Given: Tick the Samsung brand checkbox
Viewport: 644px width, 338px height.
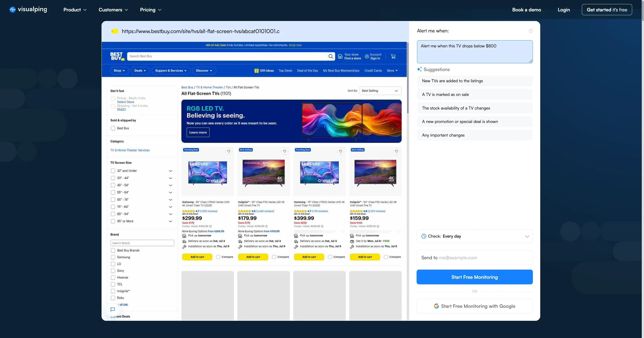Looking at the screenshot, I should pyautogui.click(x=113, y=257).
